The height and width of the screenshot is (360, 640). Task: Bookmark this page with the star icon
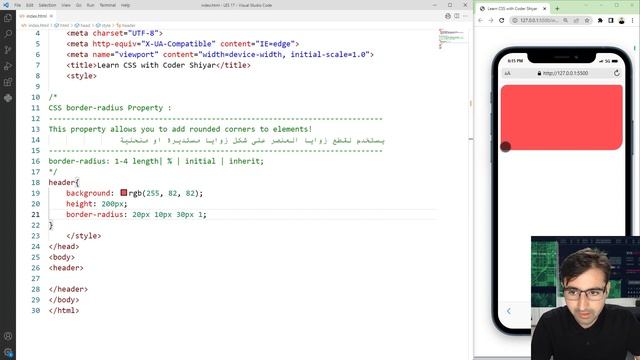point(587,20)
